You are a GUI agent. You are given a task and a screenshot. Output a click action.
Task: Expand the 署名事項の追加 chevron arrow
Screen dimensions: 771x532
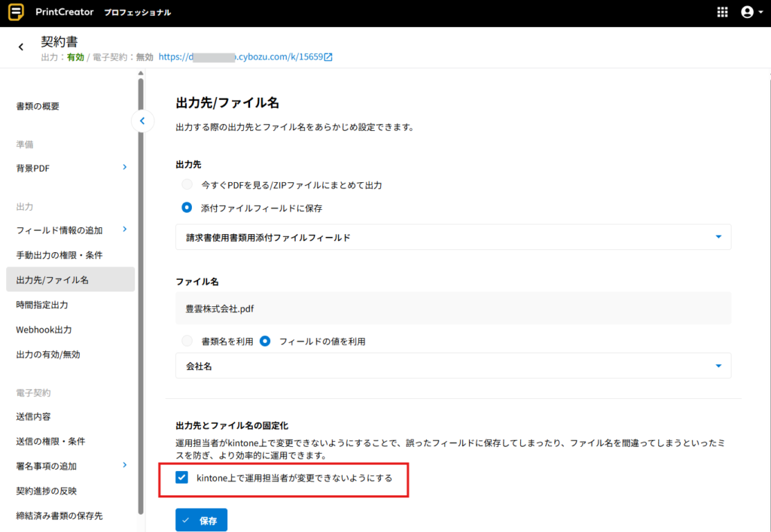point(125,465)
